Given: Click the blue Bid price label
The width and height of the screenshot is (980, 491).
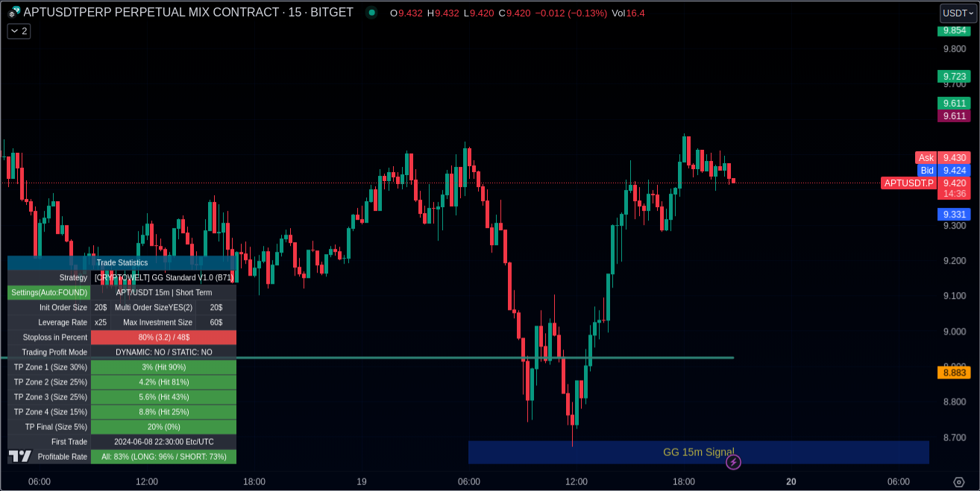Looking at the screenshot, I should click(x=927, y=171).
